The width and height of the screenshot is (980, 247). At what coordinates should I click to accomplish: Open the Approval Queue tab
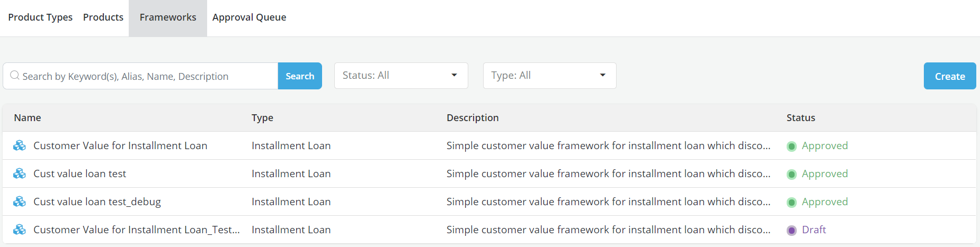[249, 17]
